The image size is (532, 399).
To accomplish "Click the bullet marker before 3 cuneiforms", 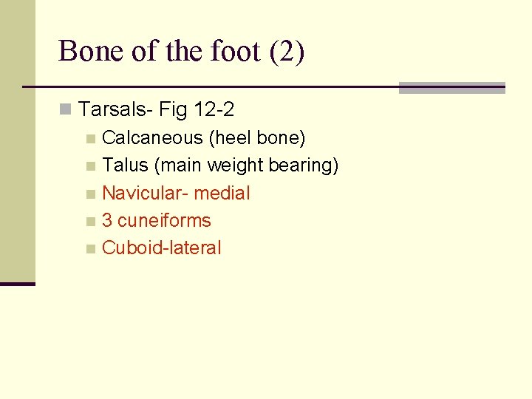I will [90, 222].
